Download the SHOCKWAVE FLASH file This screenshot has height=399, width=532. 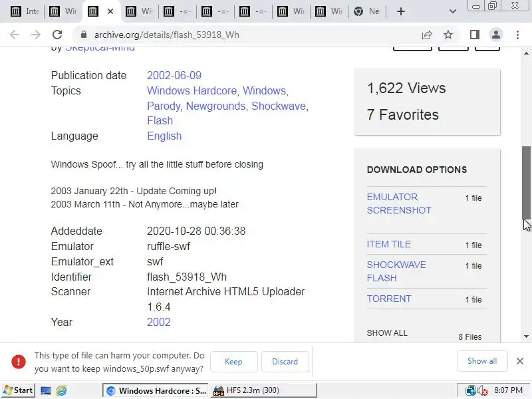pyautogui.click(x=396, y=271)
